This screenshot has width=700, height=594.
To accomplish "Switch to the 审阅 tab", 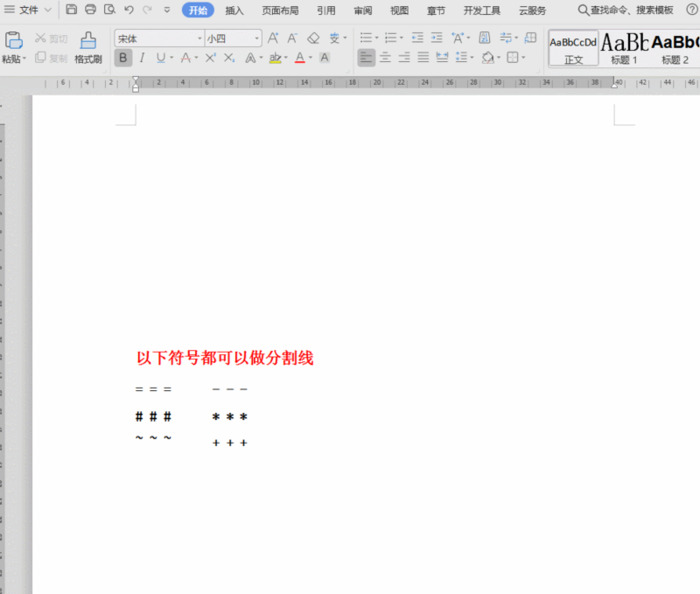I will click(362, 10).
